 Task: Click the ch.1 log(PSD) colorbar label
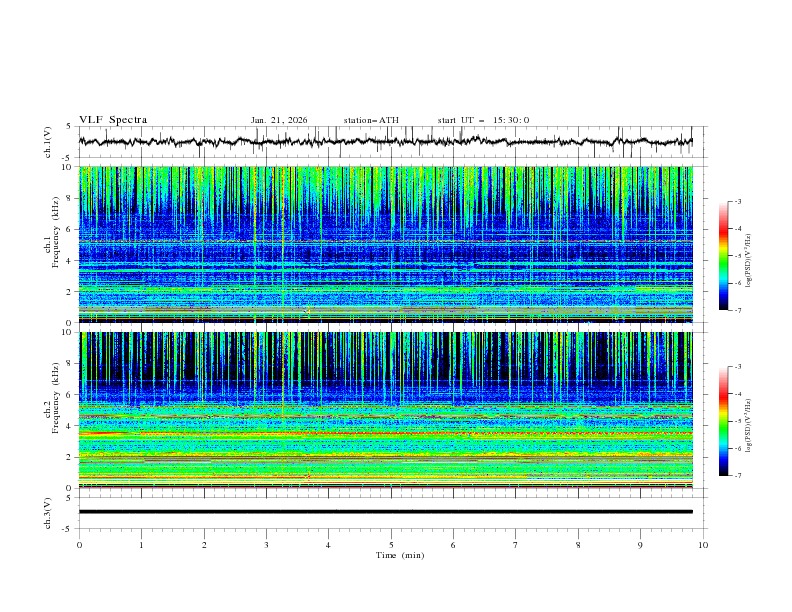pos(748,261)
